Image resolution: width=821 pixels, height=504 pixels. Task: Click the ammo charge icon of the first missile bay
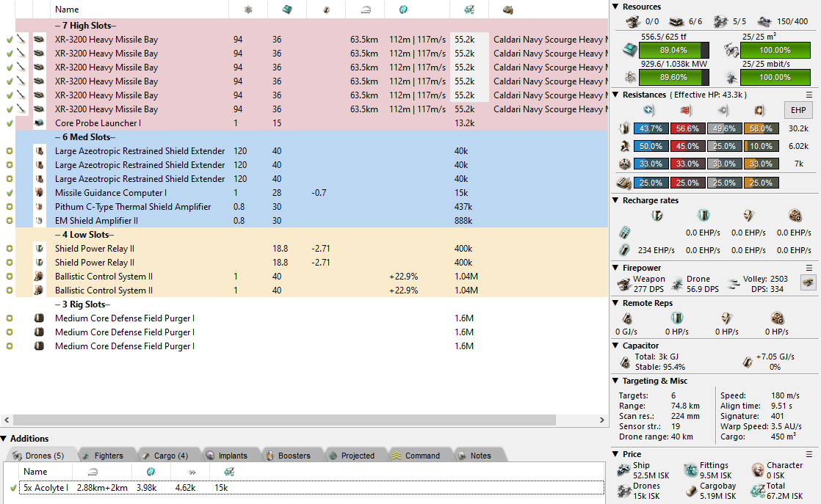[x=21, y=40]
